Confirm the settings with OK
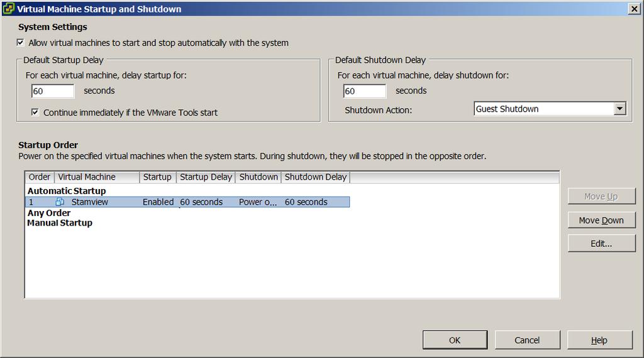Image resolution: width=644 pixels, height=358 pixels. (x=455, y=340)
